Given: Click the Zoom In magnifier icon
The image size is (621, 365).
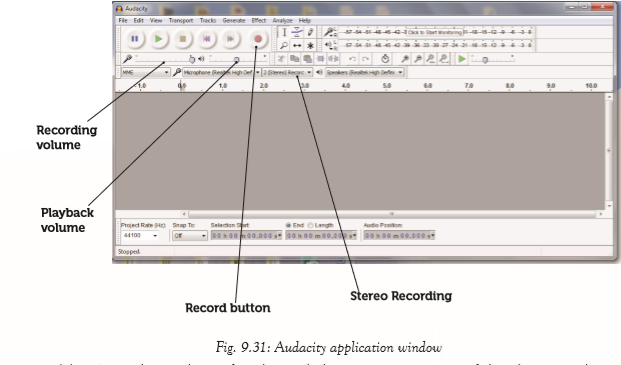Looking at the screenshot, I should coord(405,59).
